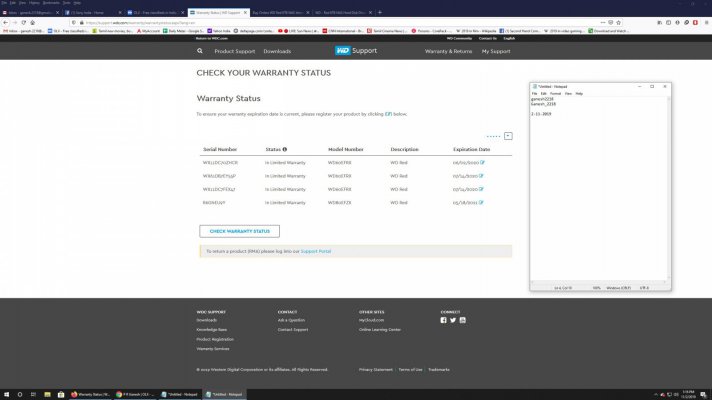Reload the page with the refresh icon

coord(24,22)
